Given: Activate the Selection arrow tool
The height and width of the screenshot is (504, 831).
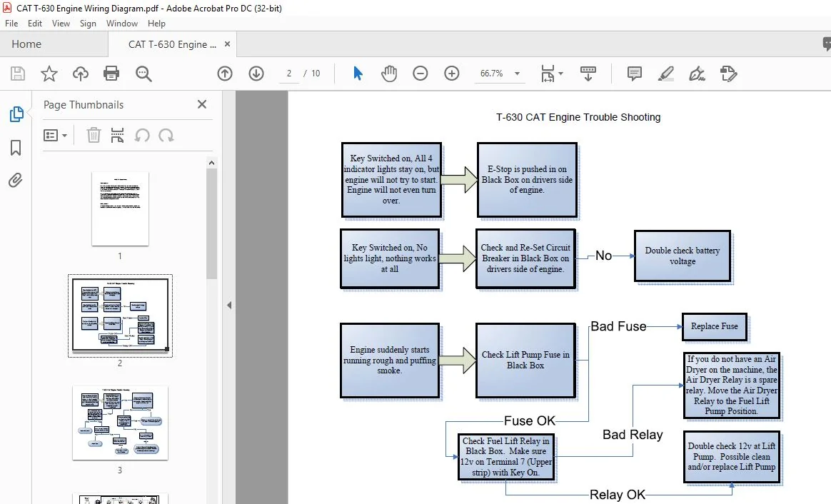Looking at the screenshot, I should pyautogui.click(x=358, y=73).
